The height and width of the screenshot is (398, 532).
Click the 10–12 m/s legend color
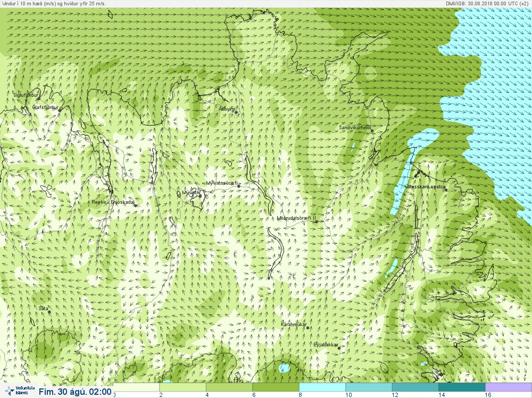point(369,387)
